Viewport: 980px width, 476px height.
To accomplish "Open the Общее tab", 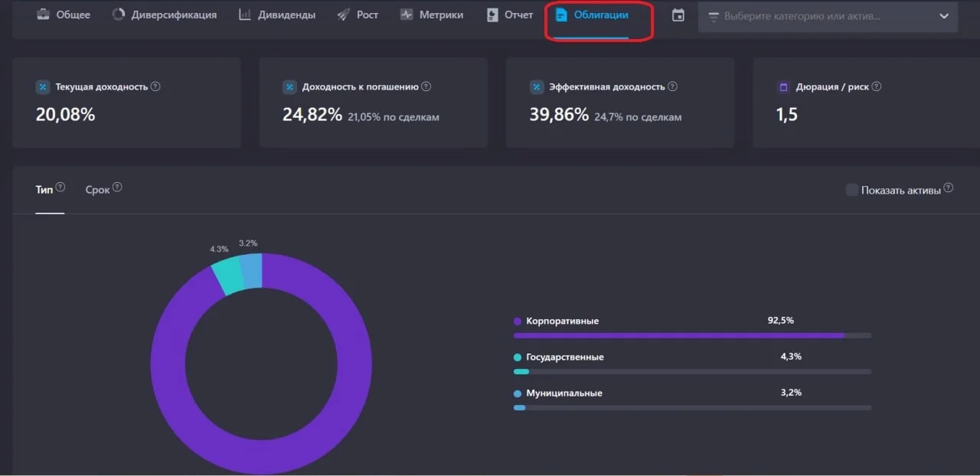I will pyautogui.click(x=64, y=15).
